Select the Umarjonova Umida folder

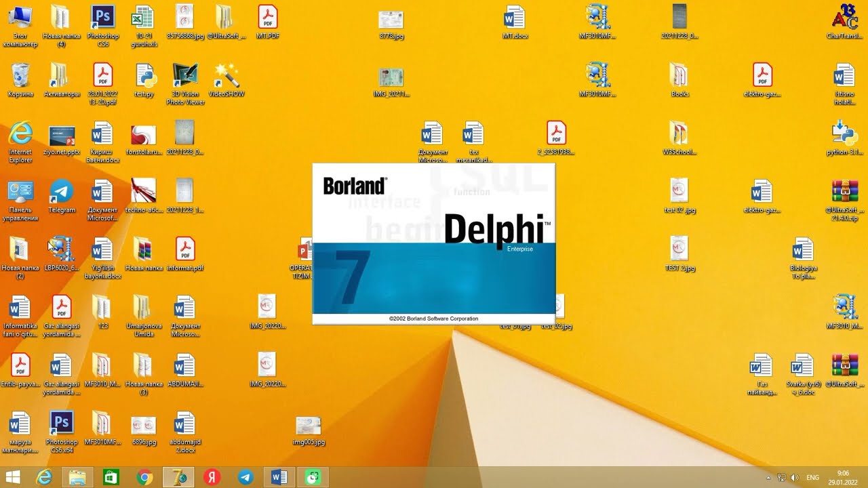144,317
